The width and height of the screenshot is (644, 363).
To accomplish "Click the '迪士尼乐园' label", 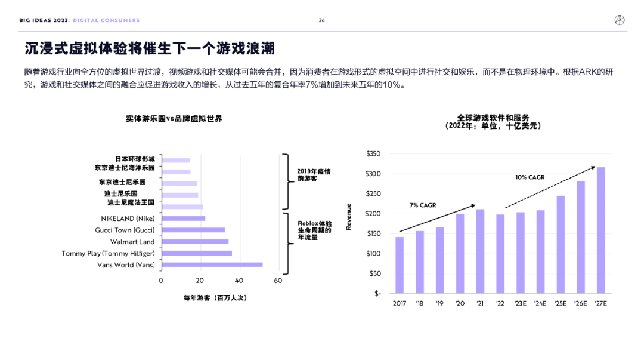I will (x=120, y=193).
